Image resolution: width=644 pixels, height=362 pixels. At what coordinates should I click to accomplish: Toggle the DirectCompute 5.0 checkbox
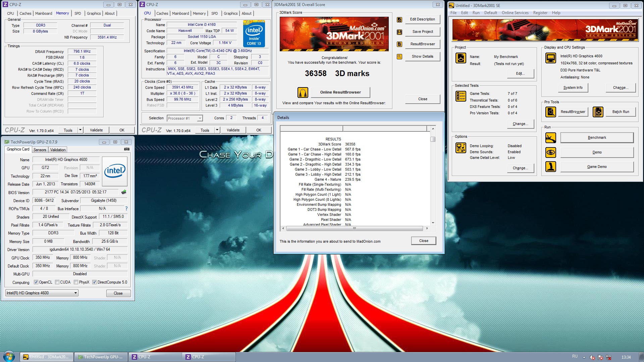point(95,282)
